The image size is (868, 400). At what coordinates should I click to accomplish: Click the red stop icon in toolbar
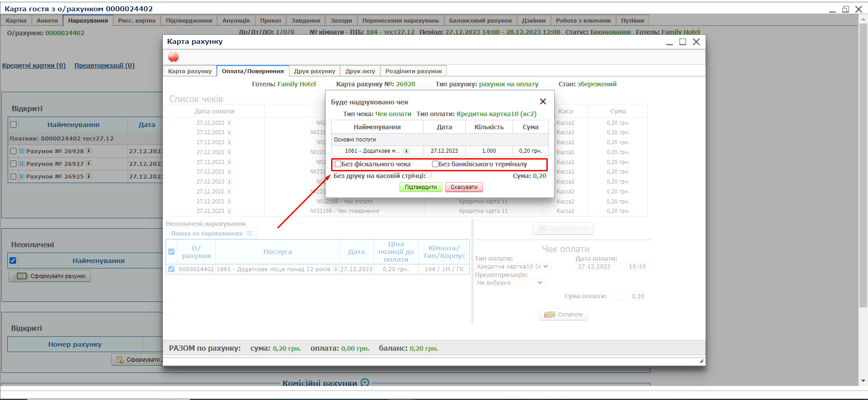coord(173,57)
